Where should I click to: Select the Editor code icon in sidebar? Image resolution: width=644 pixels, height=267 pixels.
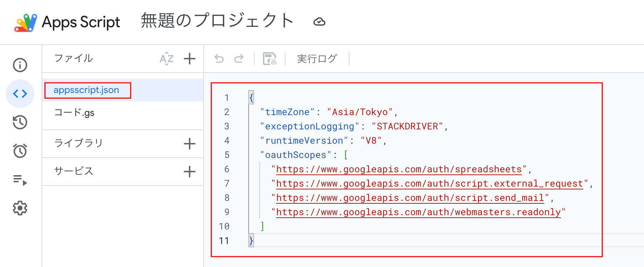pyautogui.click(x=20, y=94)
